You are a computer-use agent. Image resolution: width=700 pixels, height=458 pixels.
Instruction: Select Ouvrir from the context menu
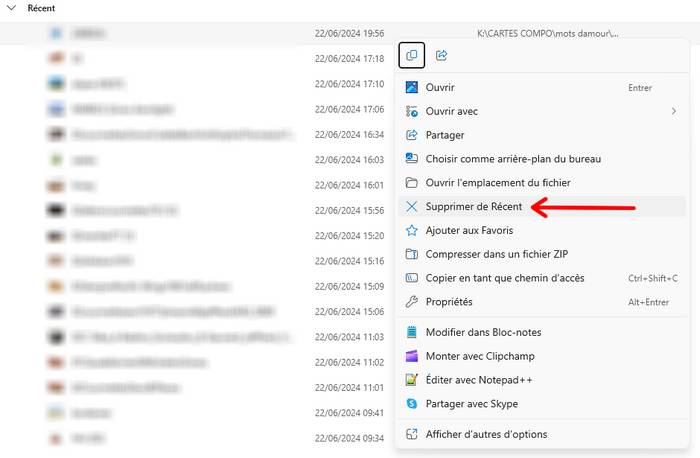[542, 87]
